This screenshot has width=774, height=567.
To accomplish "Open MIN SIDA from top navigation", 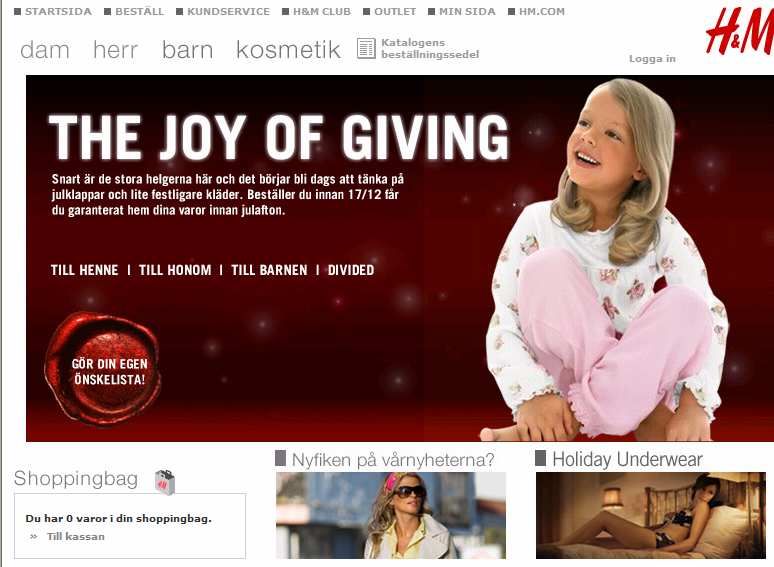I will point(467,11).
